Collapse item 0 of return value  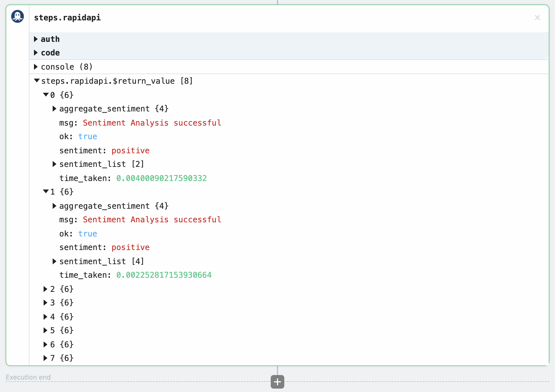[46, 95]
